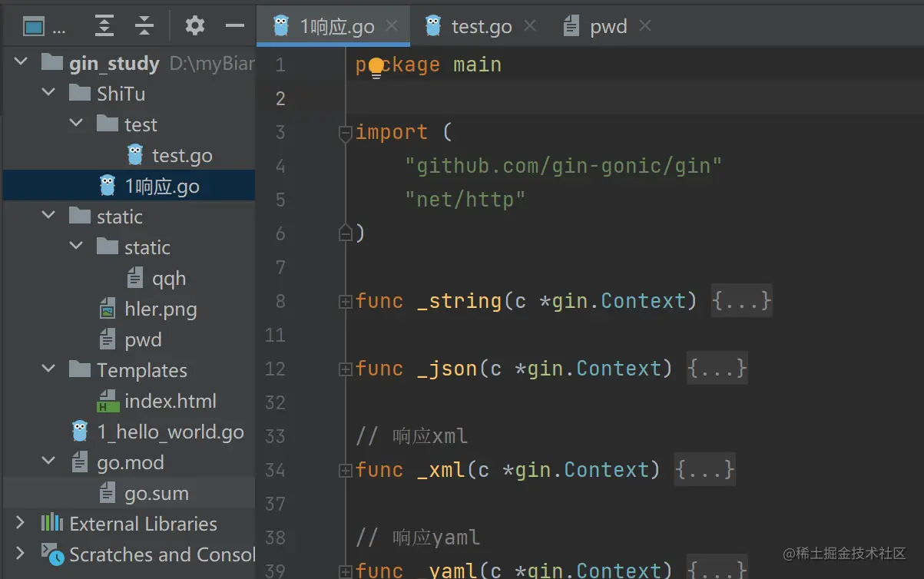Unfold the _json function at line 12
Screen dimensions: 924x579
tap(345, 369)
